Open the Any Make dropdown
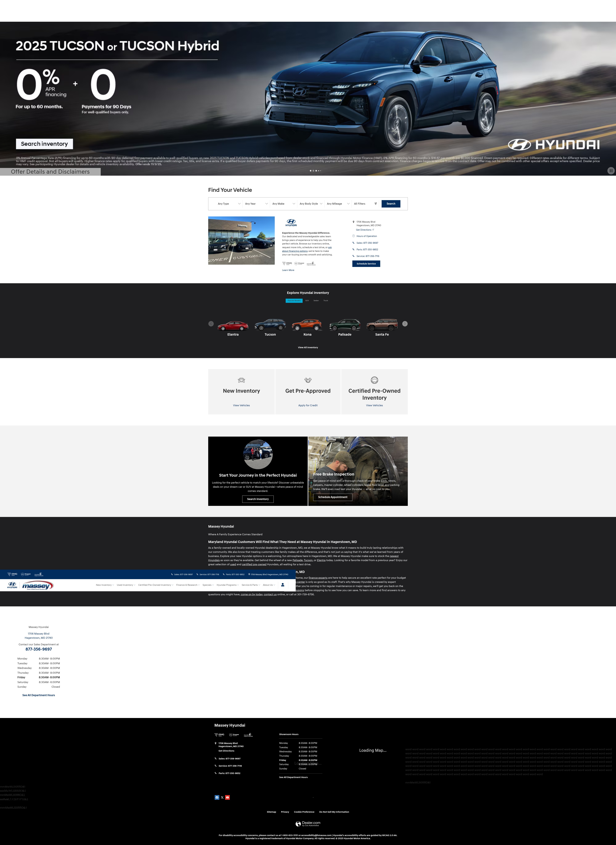Screen dimensions: 616x845 (x=283, y=204)
